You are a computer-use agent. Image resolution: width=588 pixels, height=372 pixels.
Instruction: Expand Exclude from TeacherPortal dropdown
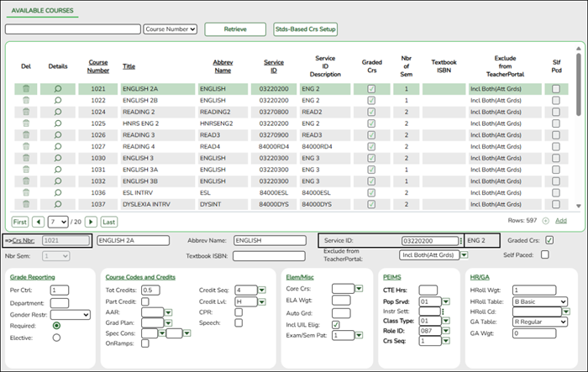464,255
